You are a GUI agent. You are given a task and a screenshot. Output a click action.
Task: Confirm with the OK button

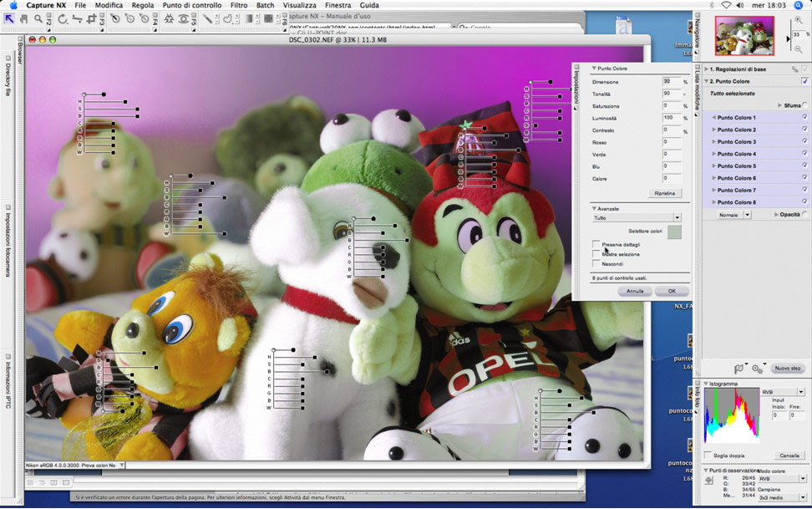pos(672,291)
